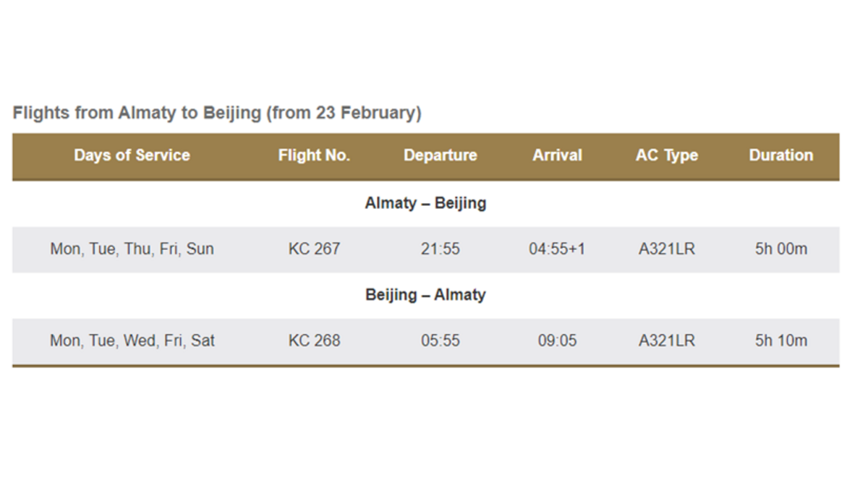Select the 21:55 departure time
The image size is (868, 488).
[x=441, y=249]
